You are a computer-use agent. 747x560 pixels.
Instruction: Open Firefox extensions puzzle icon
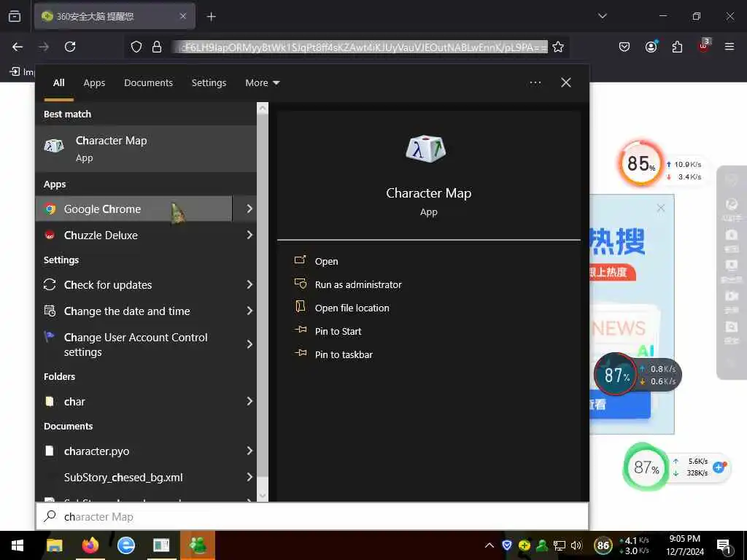677,47
